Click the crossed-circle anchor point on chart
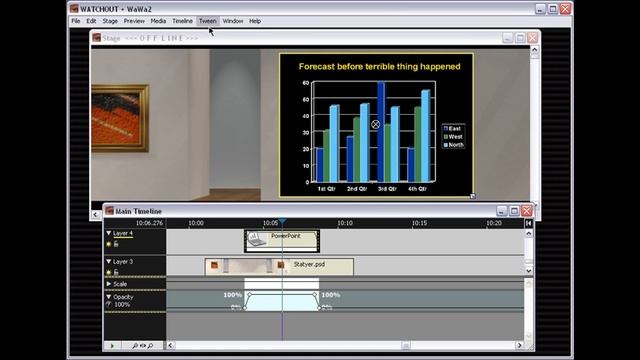 point(376,124)
